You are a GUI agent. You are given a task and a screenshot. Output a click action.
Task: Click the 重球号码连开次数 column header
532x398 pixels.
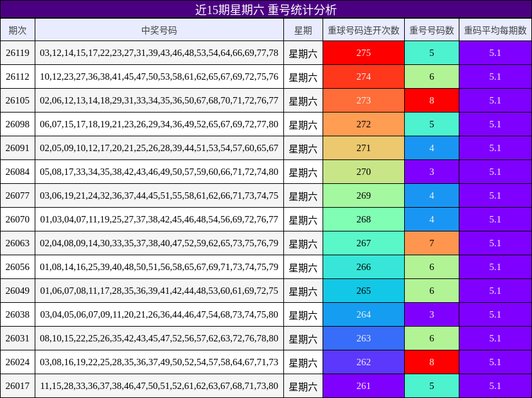[x=364, y=30]
